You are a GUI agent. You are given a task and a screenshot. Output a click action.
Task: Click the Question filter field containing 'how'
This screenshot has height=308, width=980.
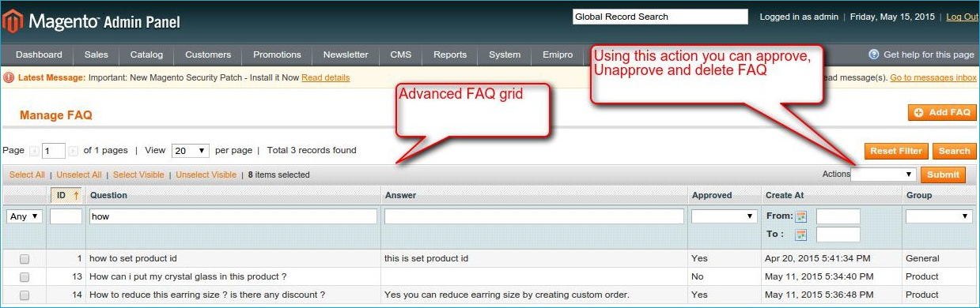click(233, 216)
